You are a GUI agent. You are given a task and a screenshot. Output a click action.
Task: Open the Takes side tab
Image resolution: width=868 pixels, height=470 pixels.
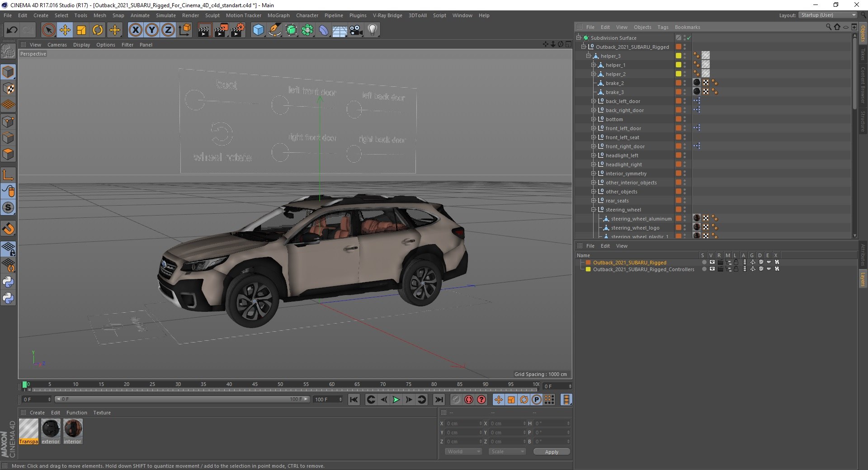[x=863, y=55]
